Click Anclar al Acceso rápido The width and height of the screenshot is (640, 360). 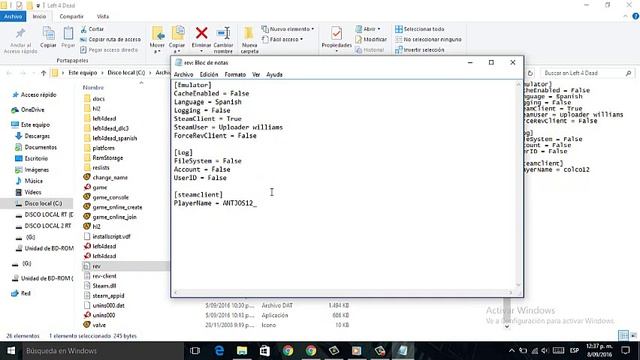point(20,40)
